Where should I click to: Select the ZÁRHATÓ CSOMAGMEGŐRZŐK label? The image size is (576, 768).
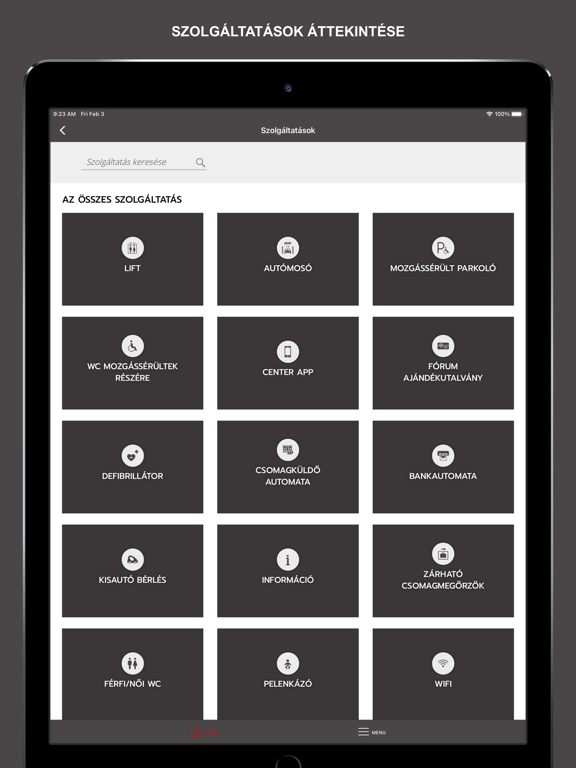[443, 579]
